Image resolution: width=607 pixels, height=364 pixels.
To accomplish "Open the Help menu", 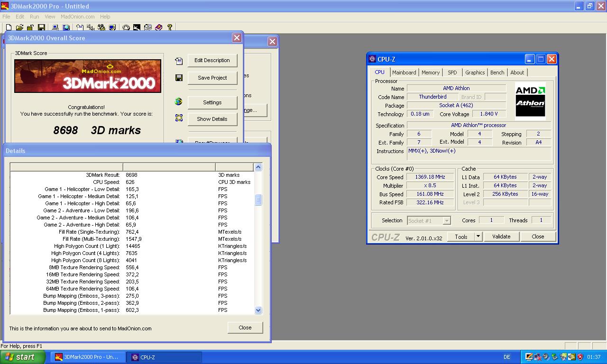I will pyautogui.click(x=105, y=17).
